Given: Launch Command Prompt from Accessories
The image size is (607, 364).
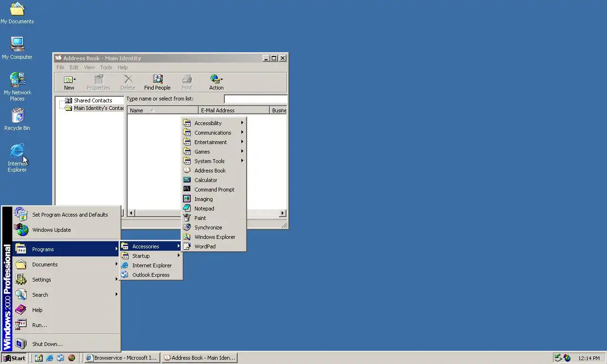Looking at the screenshot, I should 213,190.
